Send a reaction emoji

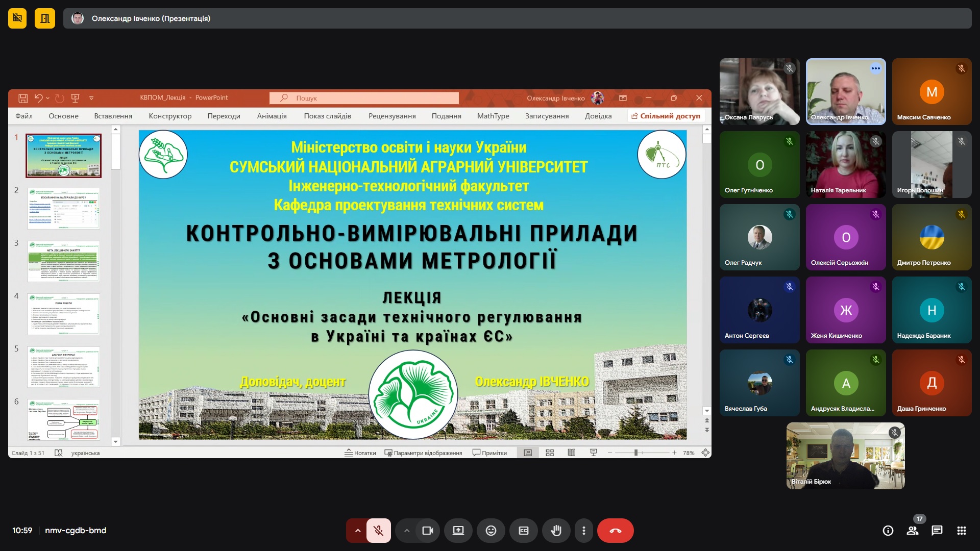(x=491, y=531)
